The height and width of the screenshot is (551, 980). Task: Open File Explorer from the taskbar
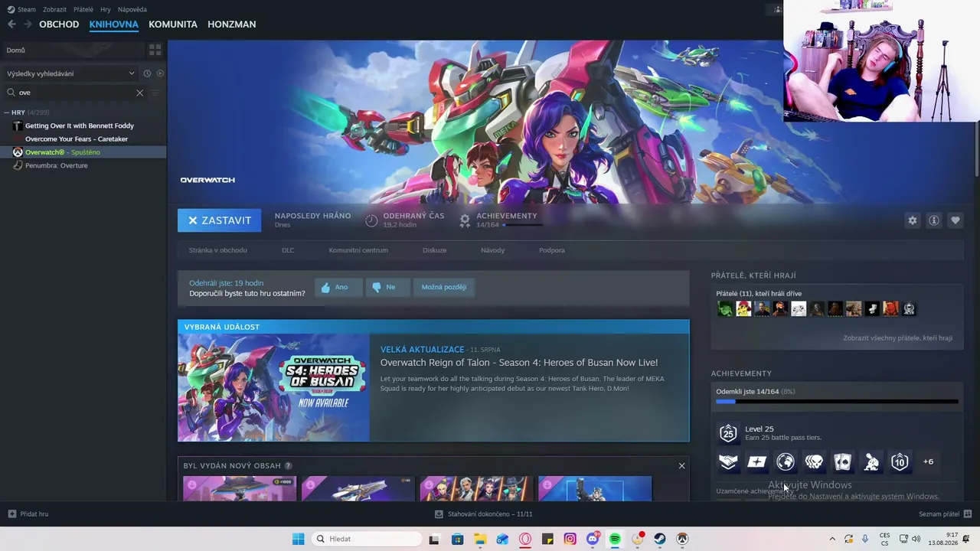point(480,539)
